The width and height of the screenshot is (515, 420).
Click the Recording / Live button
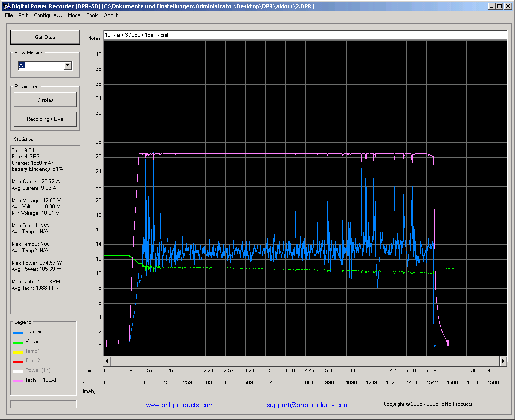(45, 119)
